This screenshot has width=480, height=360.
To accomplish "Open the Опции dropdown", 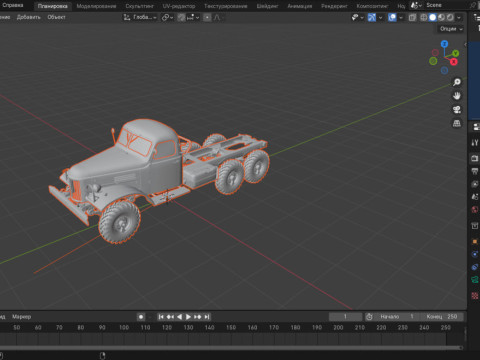I will pos(451,29).
